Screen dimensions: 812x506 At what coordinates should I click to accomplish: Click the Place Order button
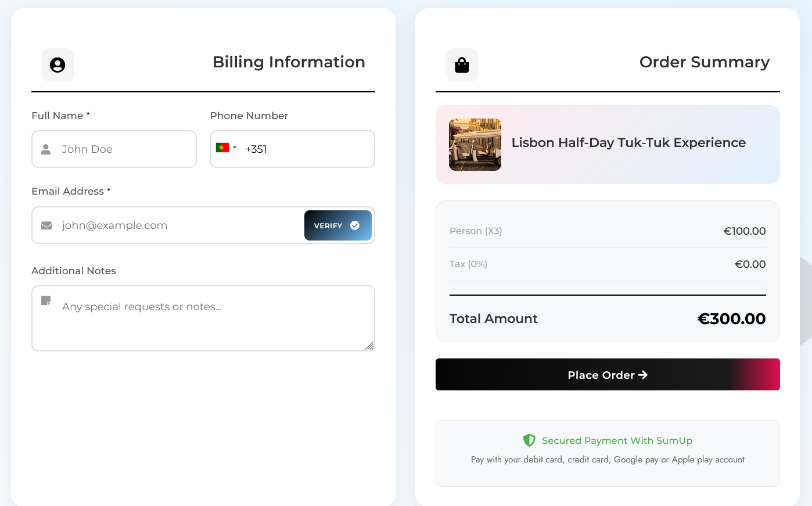tap(608, 375)
